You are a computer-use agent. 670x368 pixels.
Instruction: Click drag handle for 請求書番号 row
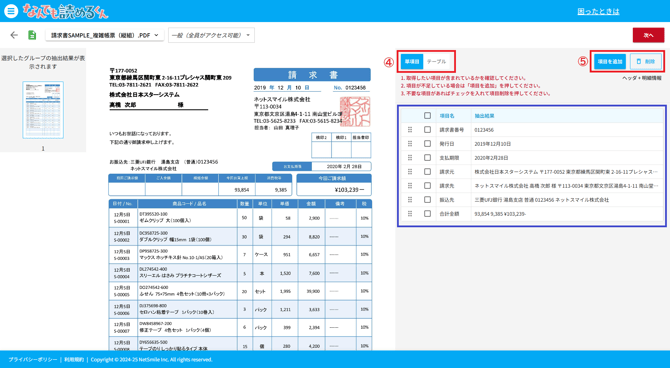[410, 130]
